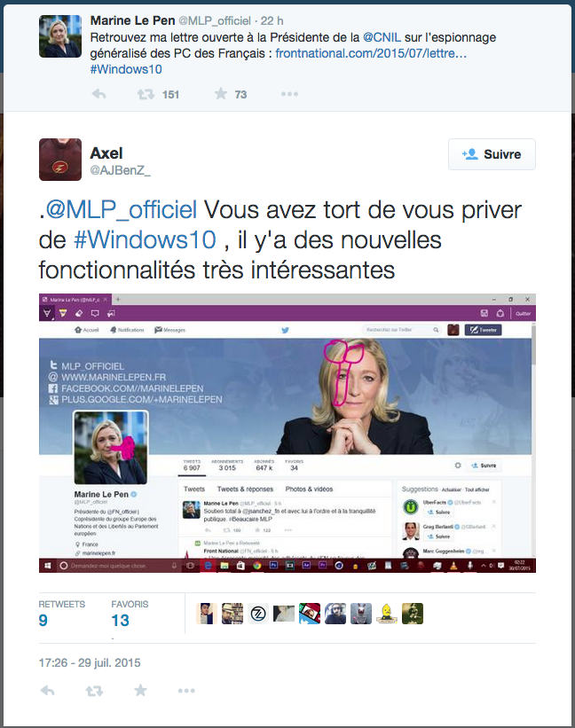Open more options ellipsis under Axel's tweet

point(186,691)
